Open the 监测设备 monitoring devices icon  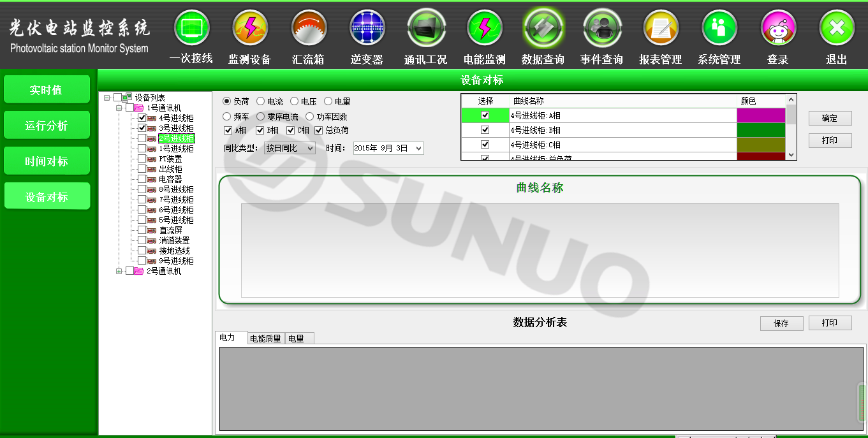250,28
